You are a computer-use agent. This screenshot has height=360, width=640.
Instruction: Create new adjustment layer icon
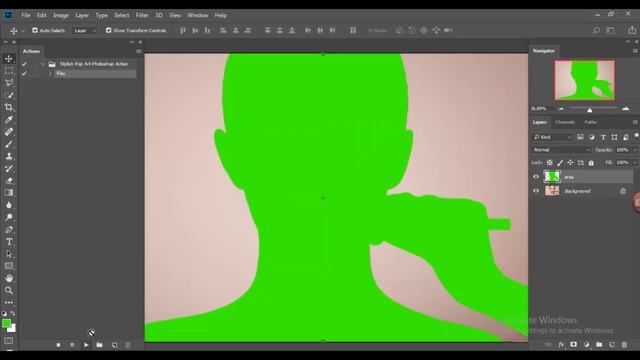click(587, 345)
